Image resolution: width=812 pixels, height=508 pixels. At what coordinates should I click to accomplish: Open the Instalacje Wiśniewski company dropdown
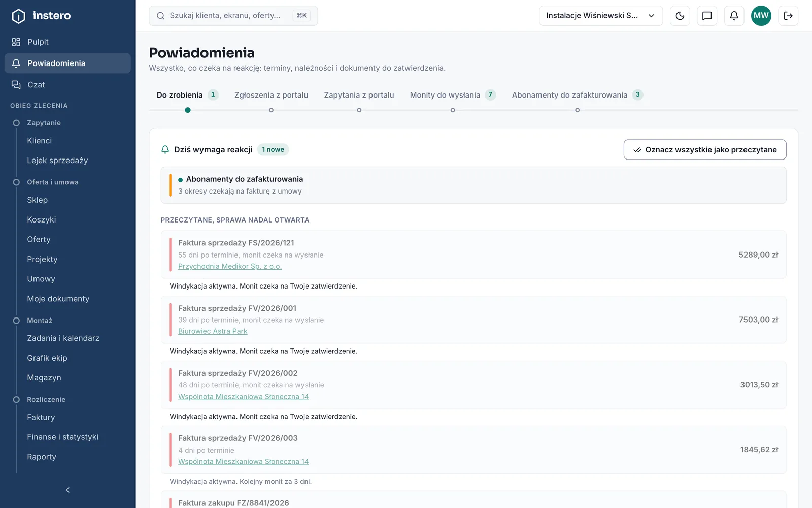pyautogui.click(x=601, y=16)
